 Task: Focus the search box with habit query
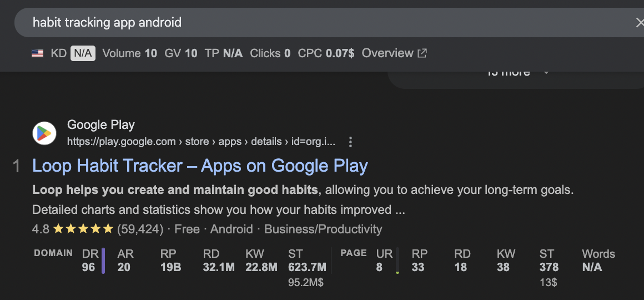coord(278,23)
